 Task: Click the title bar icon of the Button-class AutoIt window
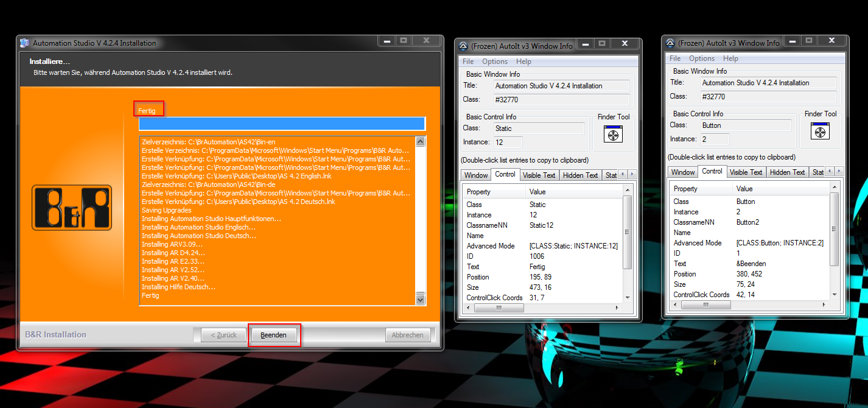coord(670,43)
